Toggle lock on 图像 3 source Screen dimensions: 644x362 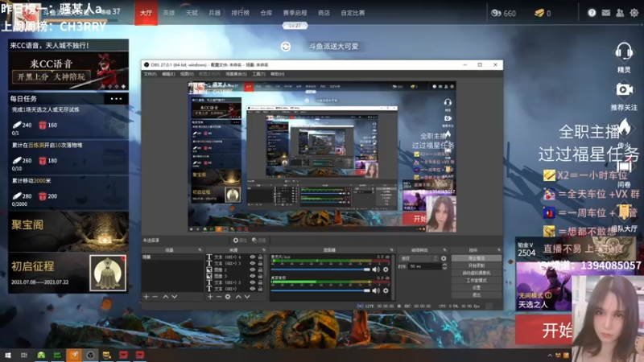pyautogui.click(x=260, y=276)
